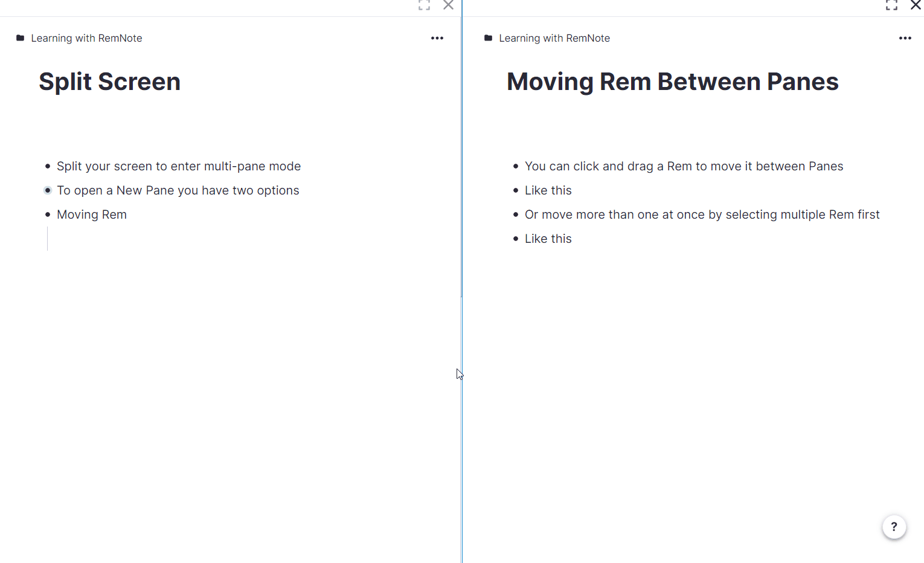Click 'Moving Rem Between Panes' title heading
This screenshot has width=924, height=563.
pos(672,82)
